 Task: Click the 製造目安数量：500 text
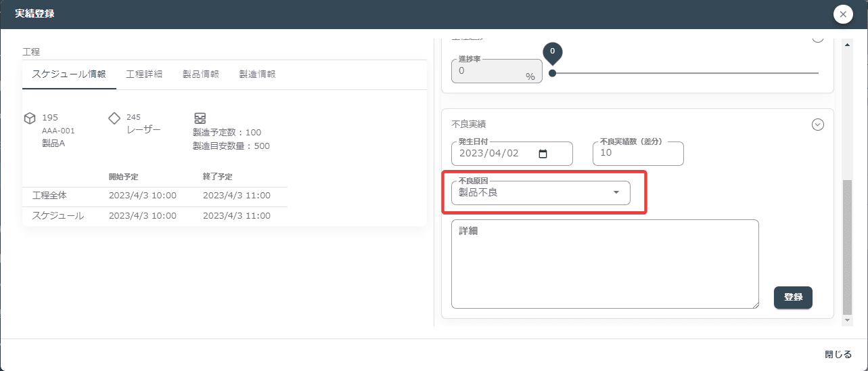click(231, 146)
